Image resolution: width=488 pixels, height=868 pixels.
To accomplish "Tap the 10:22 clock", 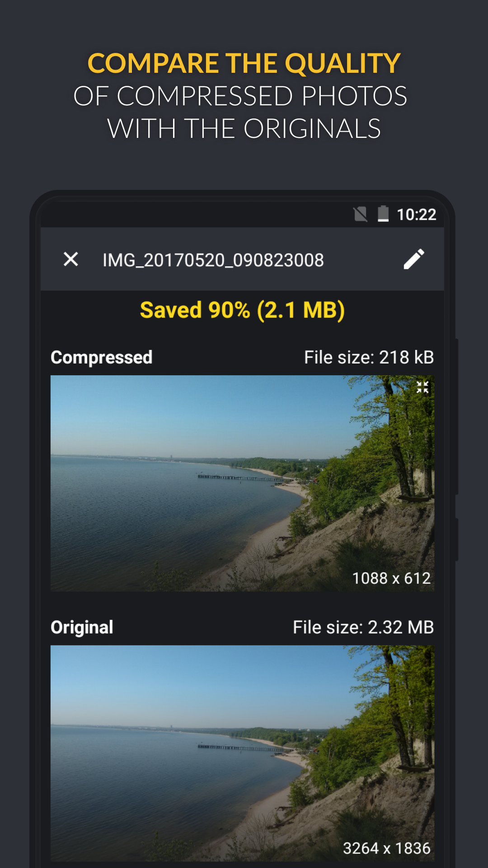I will pos(416,214).
